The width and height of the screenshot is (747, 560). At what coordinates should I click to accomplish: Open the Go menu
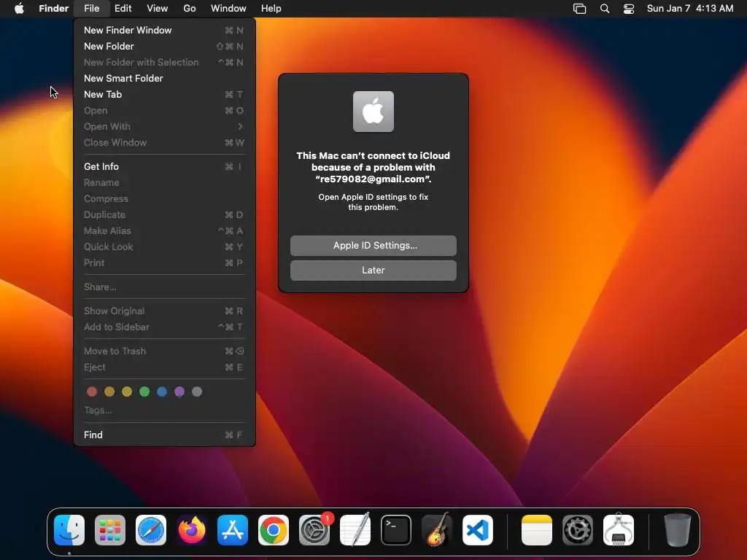pos(190,8)
